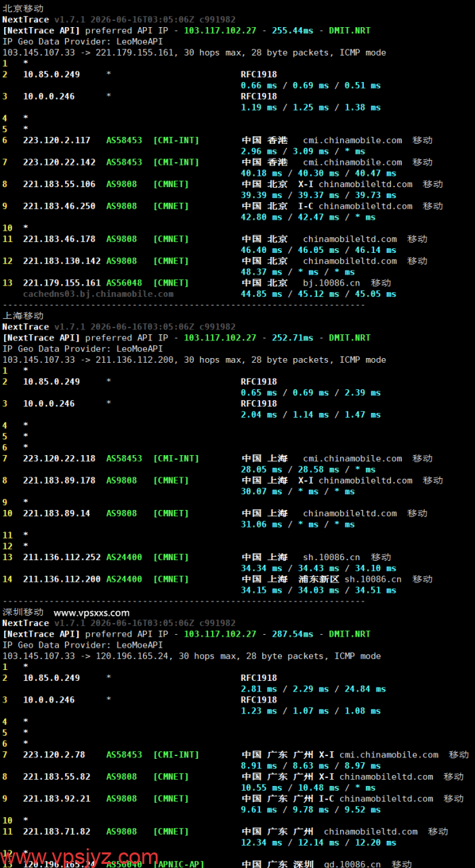475x868 pixels.
Task: Select timing 2.81 ms / 2.29 ms / 24.84 ms
Action: (314, 689)
